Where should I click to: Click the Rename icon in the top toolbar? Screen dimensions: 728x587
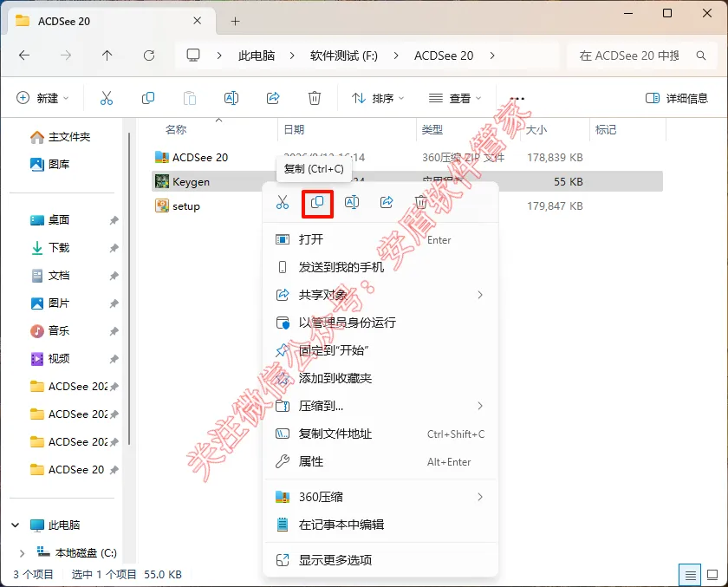tap(231, 98)
